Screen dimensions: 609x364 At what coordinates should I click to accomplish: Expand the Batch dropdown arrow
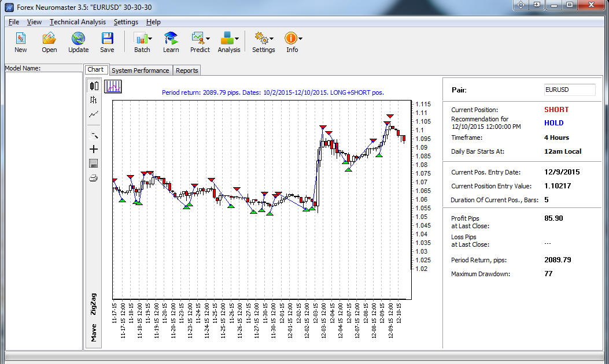tap(150, 38)
